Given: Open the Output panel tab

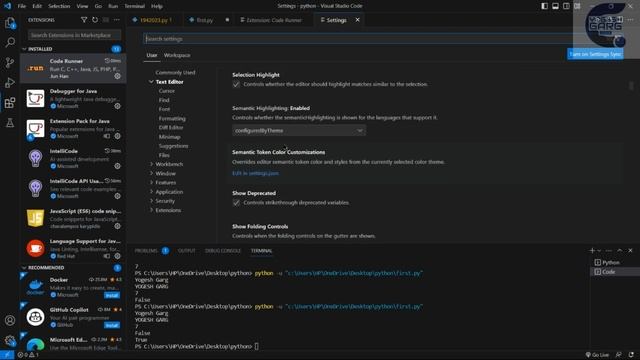Looking at the screenshot, I should click(x=187, y=251).
